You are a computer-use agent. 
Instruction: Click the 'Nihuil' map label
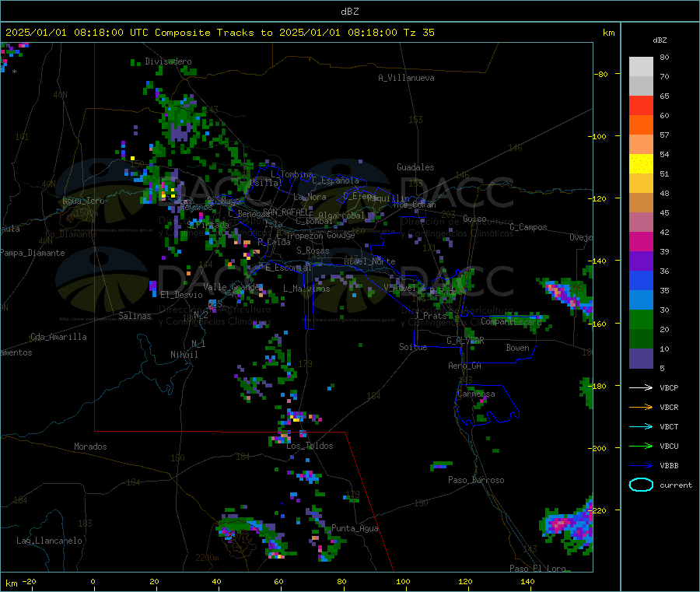pyautogui.click(x=184, y=355)
